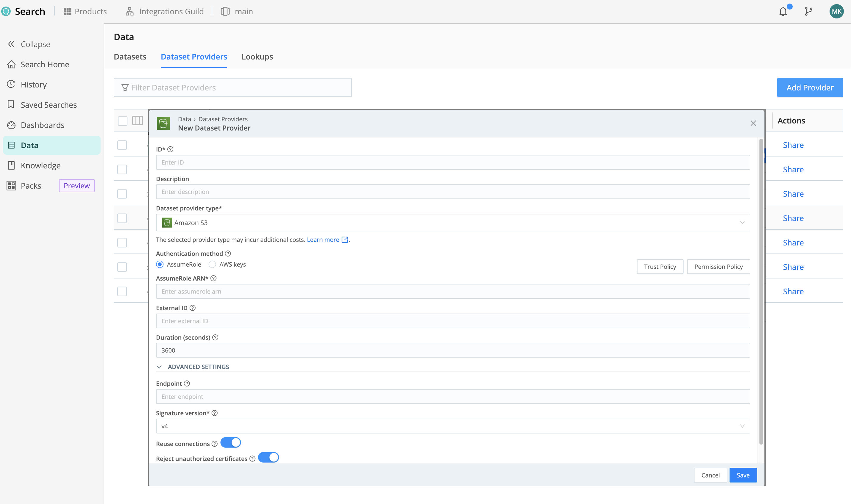The width and height of the screenshot is (851, 504).
Task: Collapse the Advanced Settings section
Action: pyautogui.click(x=159, y=367)
